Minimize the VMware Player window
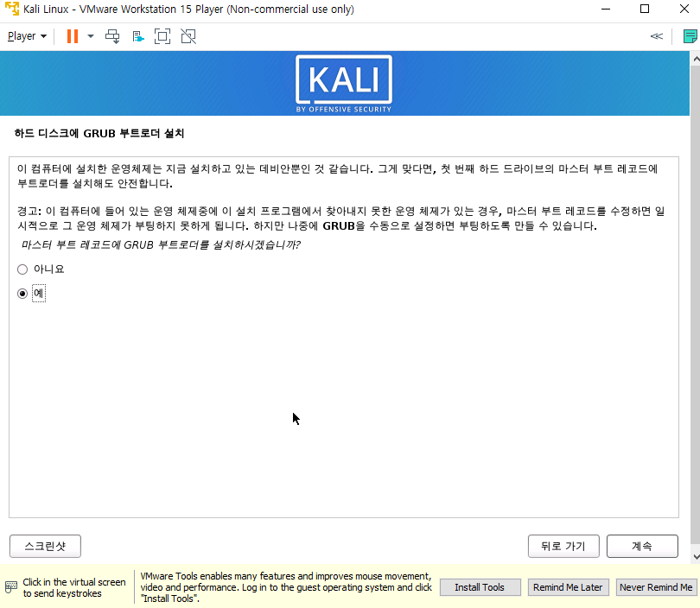Image resolution: width=700 pixels, height=608 pixels. click(606, 9)
